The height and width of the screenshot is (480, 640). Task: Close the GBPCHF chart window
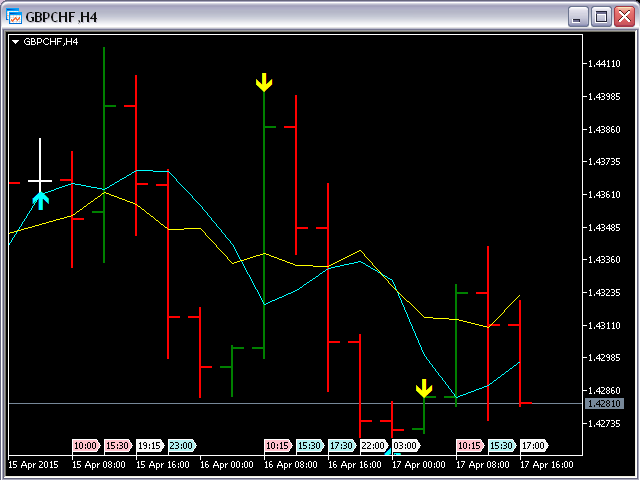point(625,17)
